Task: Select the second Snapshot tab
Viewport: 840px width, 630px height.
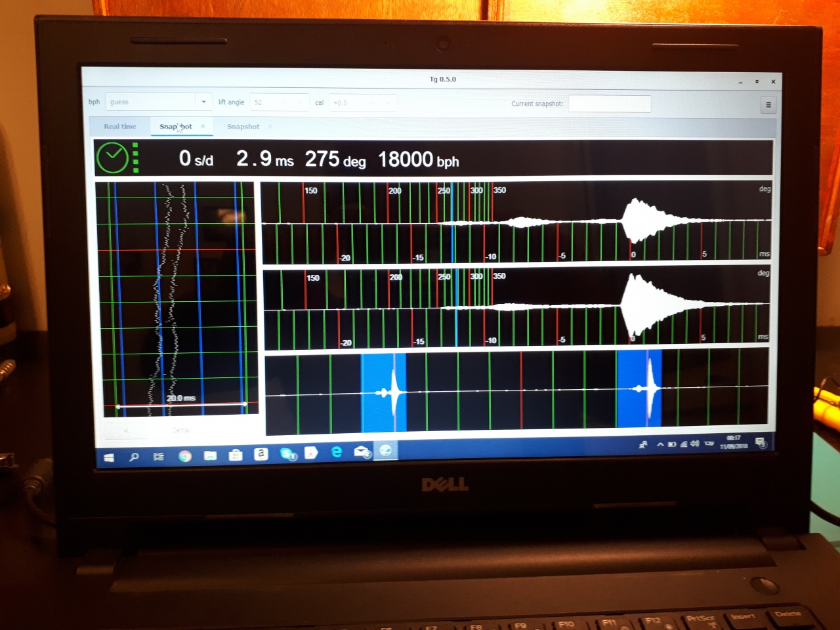Action: coord(243,127)
